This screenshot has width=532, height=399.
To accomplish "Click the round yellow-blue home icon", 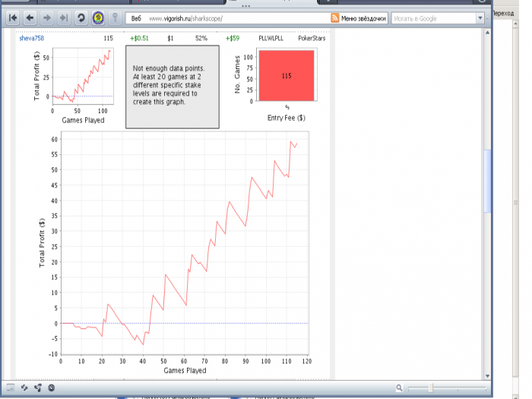I will (98, 17).
